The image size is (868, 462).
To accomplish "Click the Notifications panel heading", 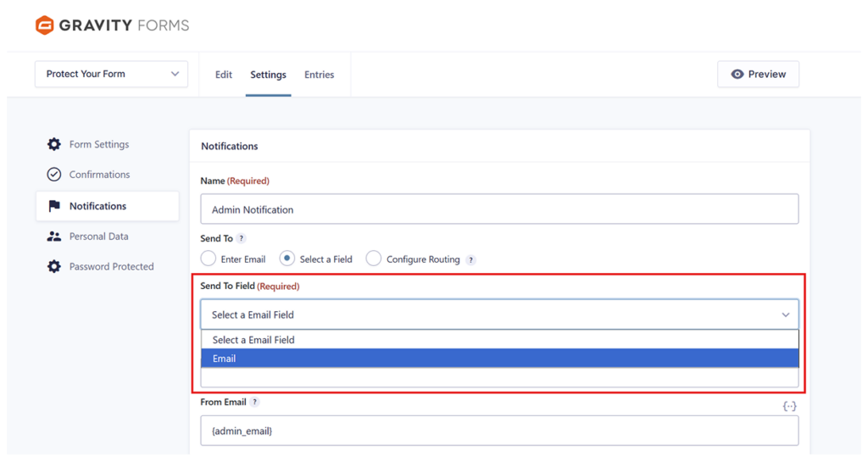I will point(229,147).
